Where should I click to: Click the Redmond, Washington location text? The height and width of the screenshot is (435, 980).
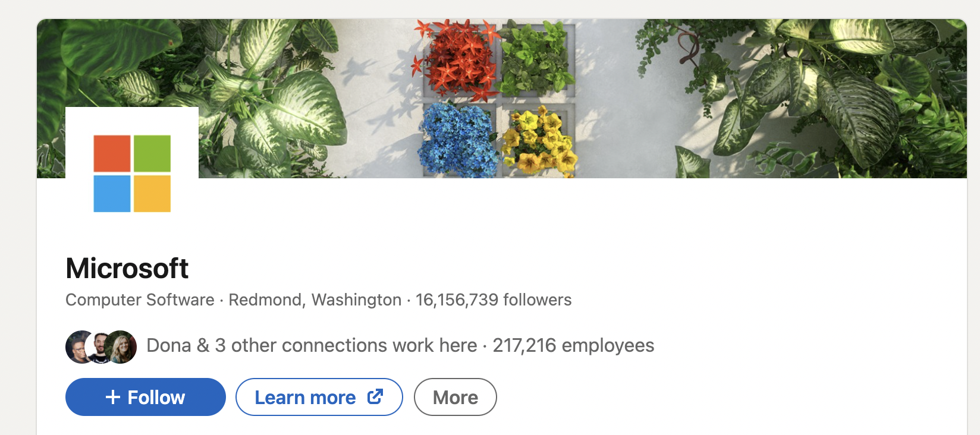pos(315,300)
